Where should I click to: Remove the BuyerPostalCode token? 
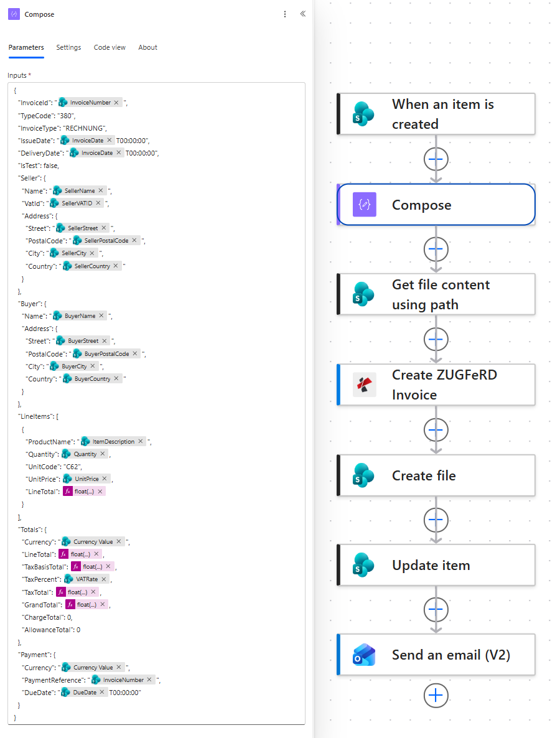pyautogui.click(x=135, y=353)
